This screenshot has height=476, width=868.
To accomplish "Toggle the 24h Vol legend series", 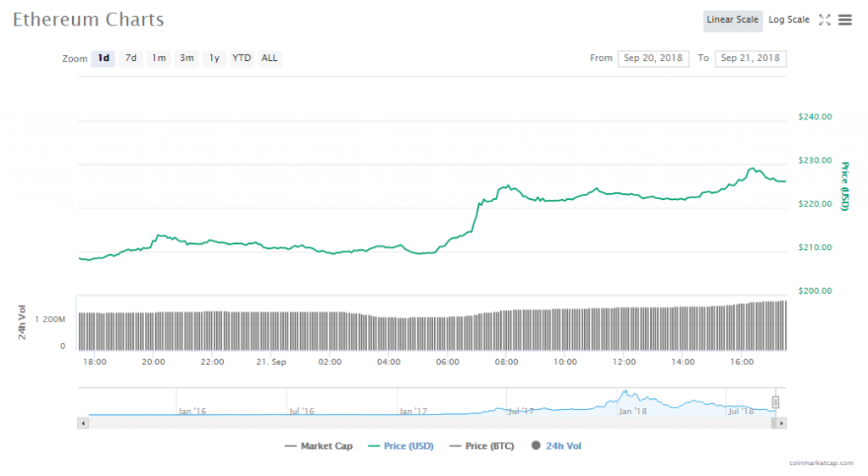I will [x=556, y=446].
